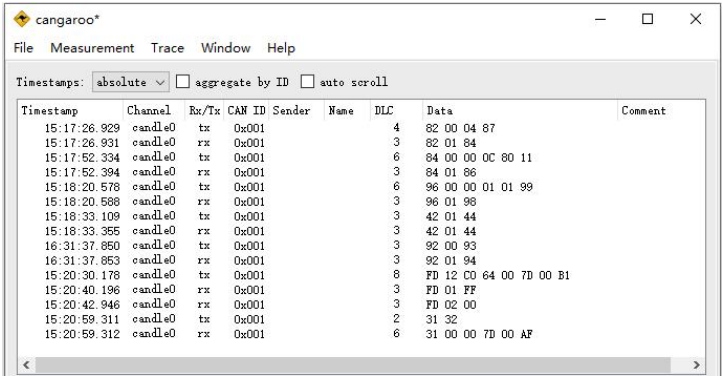Open the Trace menu

click(x=167, y=48)
